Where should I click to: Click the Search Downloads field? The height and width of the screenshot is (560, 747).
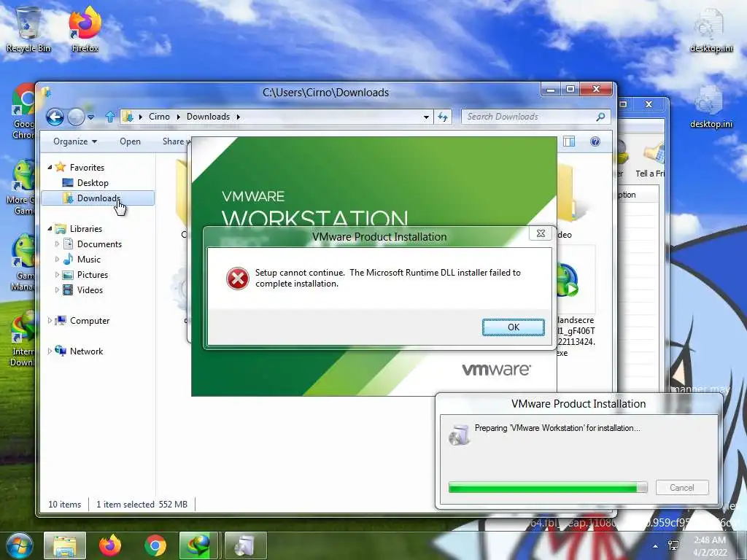536,117
